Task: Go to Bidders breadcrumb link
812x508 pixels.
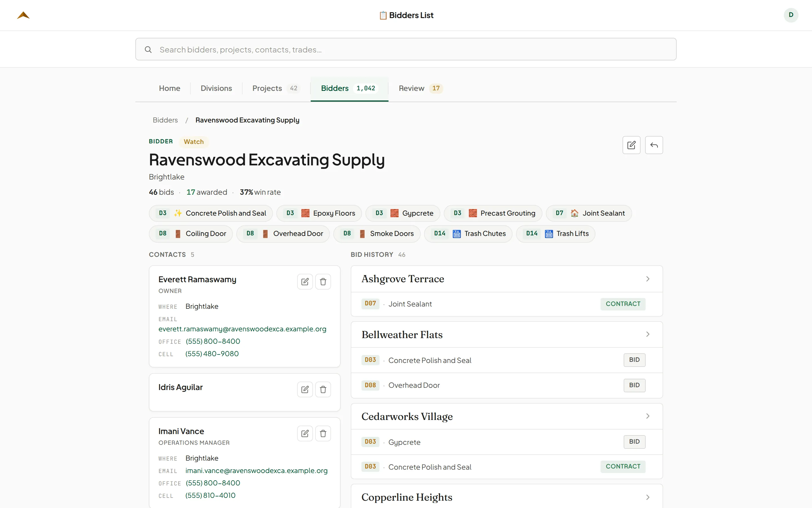Action: (165, 120)
